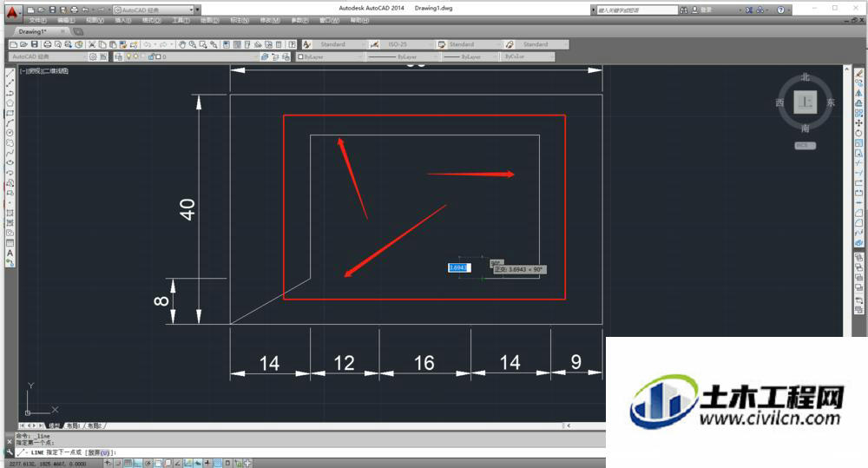Click the search keyword input field
This screenshot has width=868, height=468.
(x=636, y=10)
